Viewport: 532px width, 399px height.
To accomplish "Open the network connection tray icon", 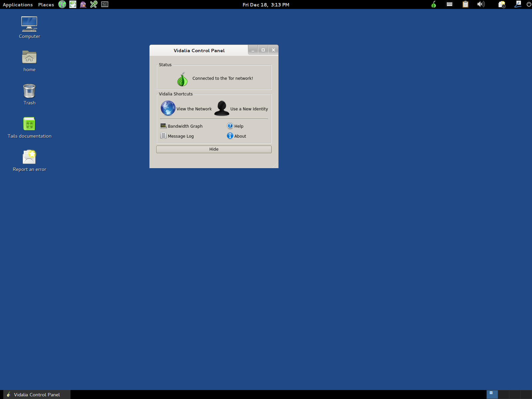I will point(518,4).
